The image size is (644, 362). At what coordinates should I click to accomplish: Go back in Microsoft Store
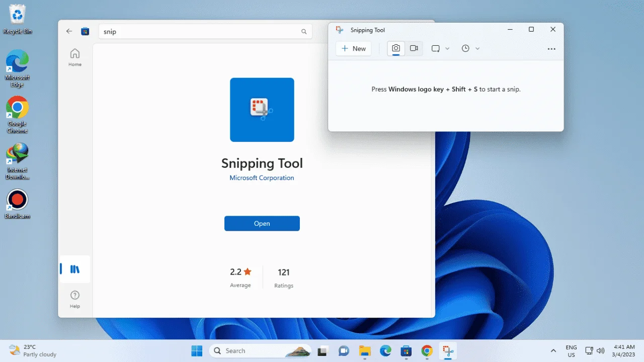pyautogui.click(x=69, y=31)
